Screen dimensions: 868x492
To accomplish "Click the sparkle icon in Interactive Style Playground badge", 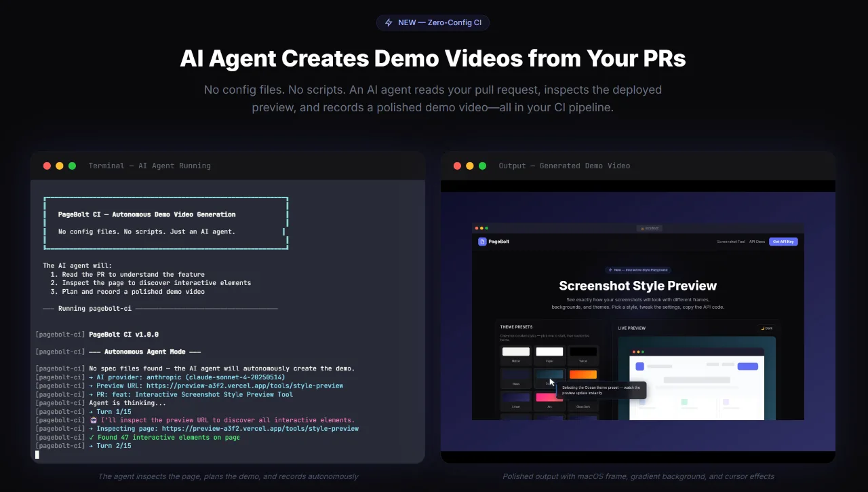I will pos(610,269).
